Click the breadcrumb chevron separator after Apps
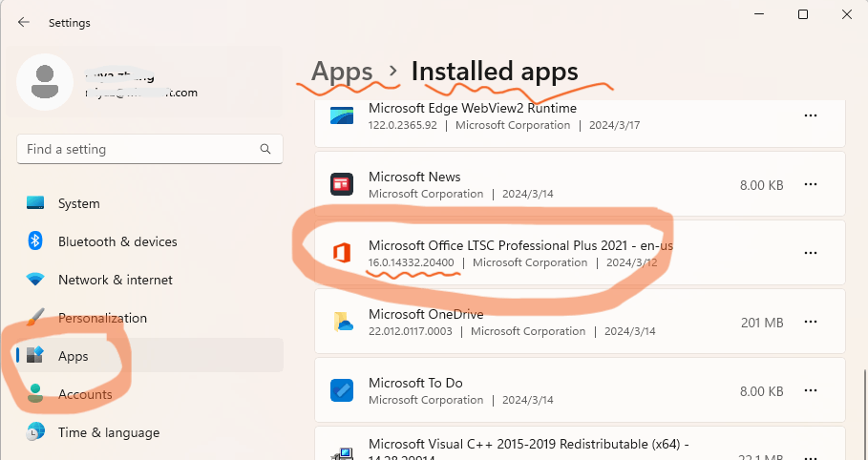Viewport: 868px width, 460px height. tap(393, 71)
